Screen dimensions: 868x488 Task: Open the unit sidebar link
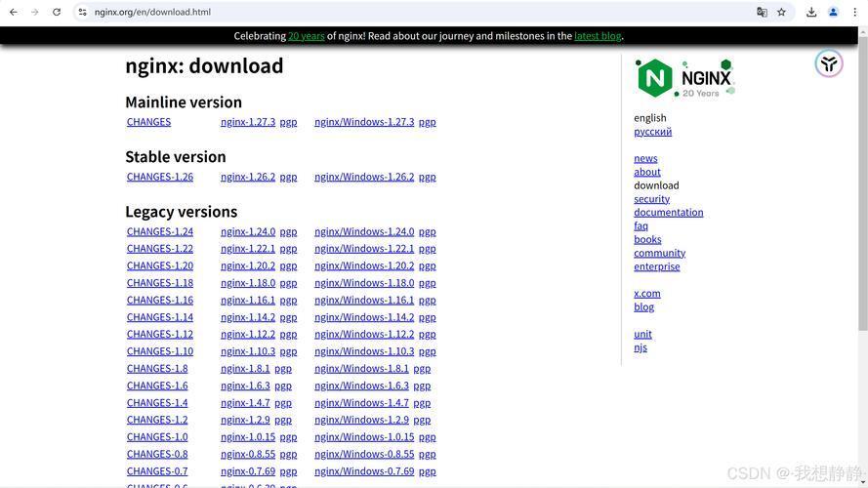pos(642,334)
